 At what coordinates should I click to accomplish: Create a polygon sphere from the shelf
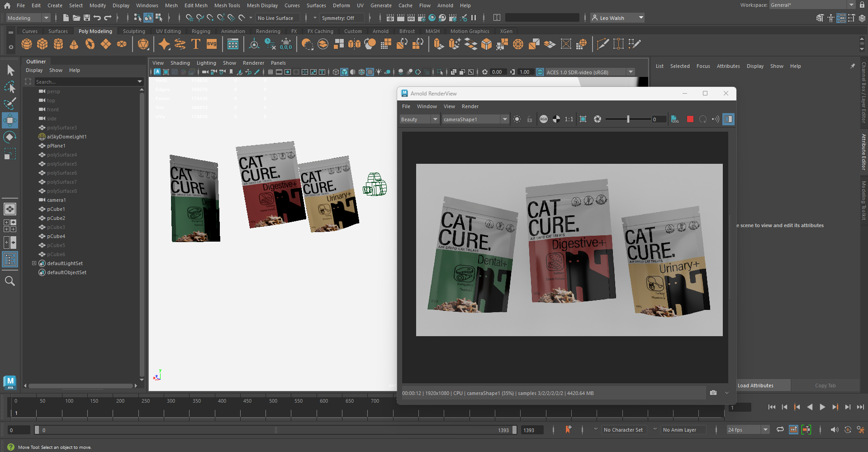pyautogui.click(x=27, y=44)
